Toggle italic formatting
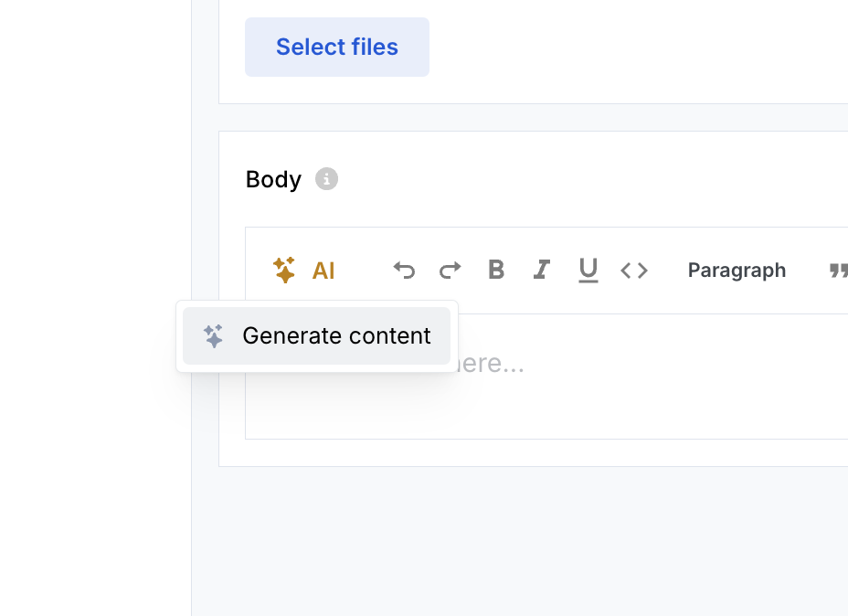Viewport: 848px width, 616px height. click(x=542, y=270)
